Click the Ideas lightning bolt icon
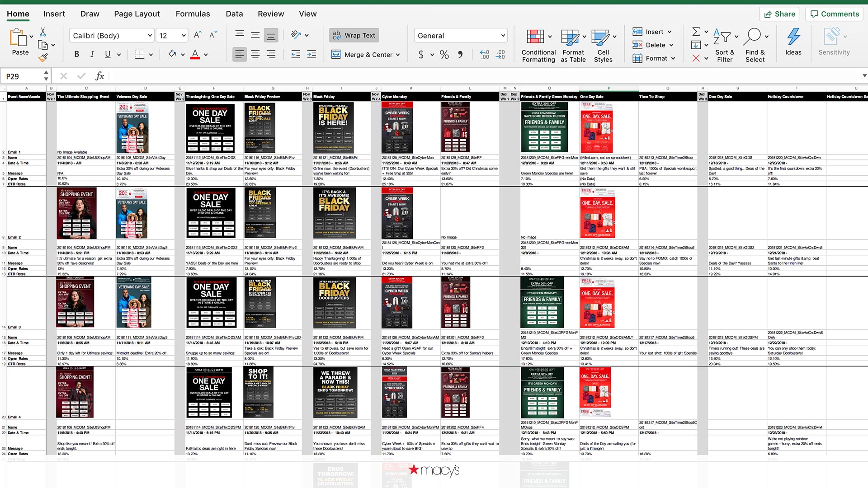 [793, 37]
